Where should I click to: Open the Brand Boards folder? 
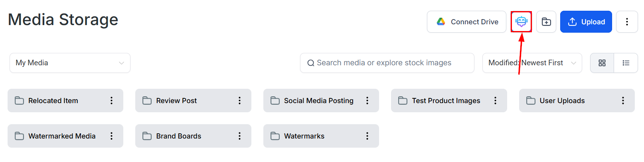click(178, 136)
